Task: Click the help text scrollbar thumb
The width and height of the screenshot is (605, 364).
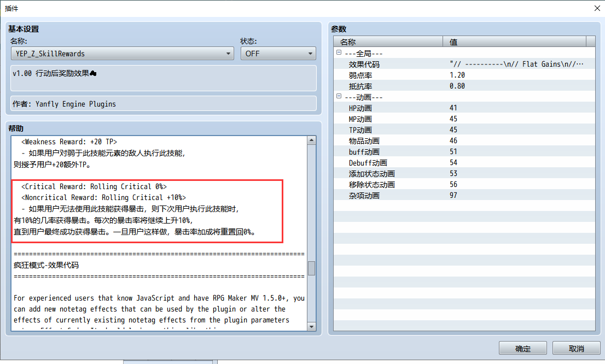Action: [x=311, y=268]
